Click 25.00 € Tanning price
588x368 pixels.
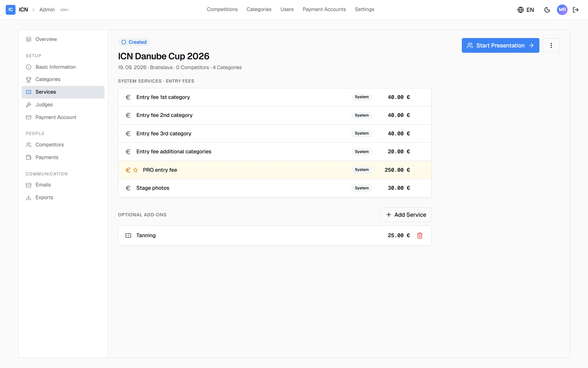pos(399,235)
